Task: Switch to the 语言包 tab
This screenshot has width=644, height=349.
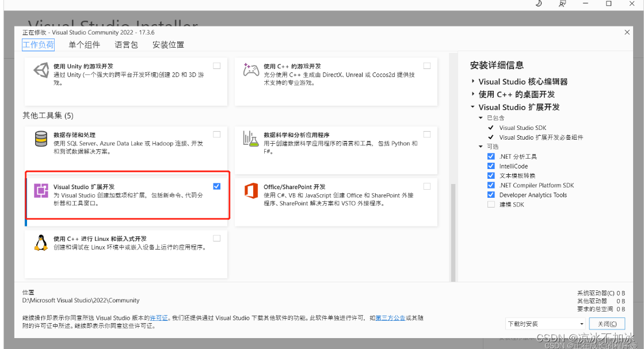Action: [x=126, y=45]
